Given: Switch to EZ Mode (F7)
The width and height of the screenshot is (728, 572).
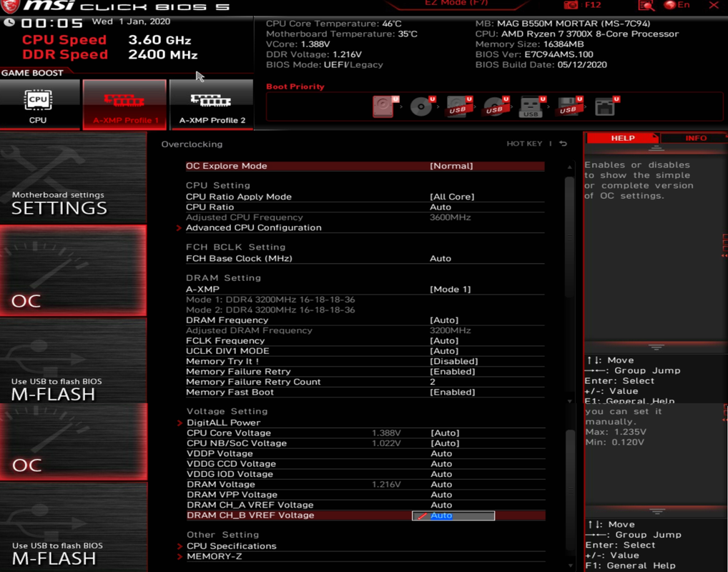Looking at the screenshot, I should click(456, 4).
